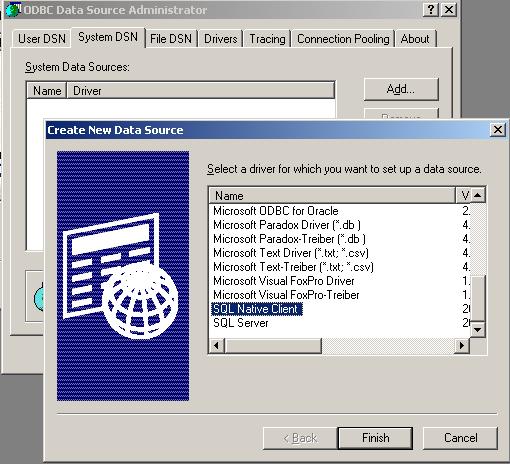Click the Add... button in ODBC Administrator

tap(401, 89)
